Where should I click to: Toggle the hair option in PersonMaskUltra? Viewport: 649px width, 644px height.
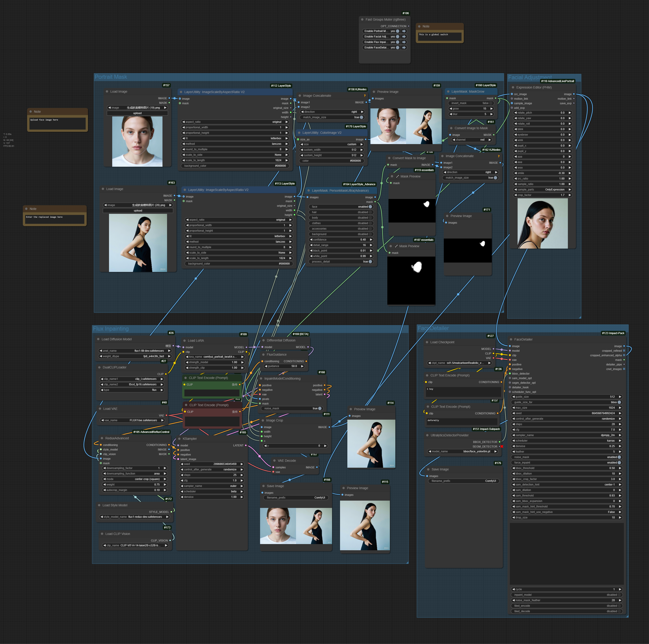pyautogui.click(x=341, y=212)
